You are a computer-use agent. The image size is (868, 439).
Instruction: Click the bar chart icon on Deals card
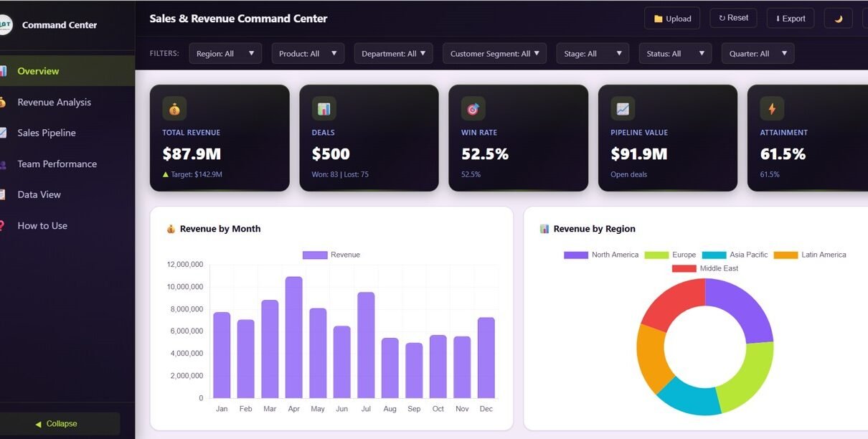(324, 108)
